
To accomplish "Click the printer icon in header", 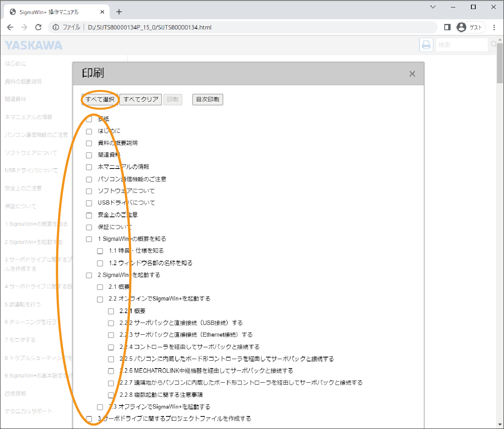I will click(x=426, y=45).
